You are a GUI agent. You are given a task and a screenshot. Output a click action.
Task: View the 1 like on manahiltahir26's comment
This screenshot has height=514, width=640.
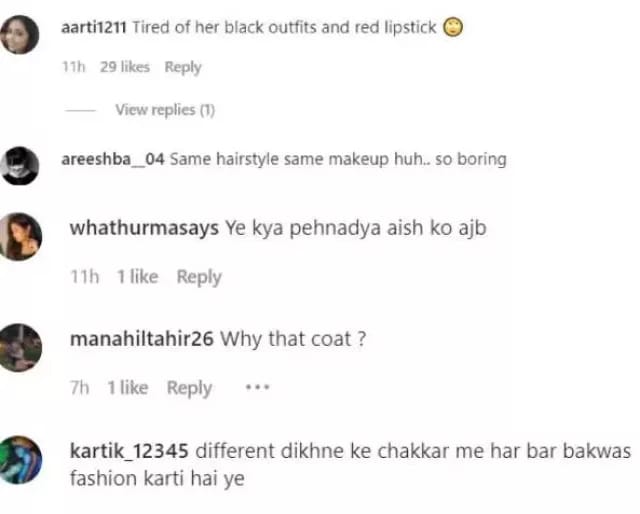128,388
